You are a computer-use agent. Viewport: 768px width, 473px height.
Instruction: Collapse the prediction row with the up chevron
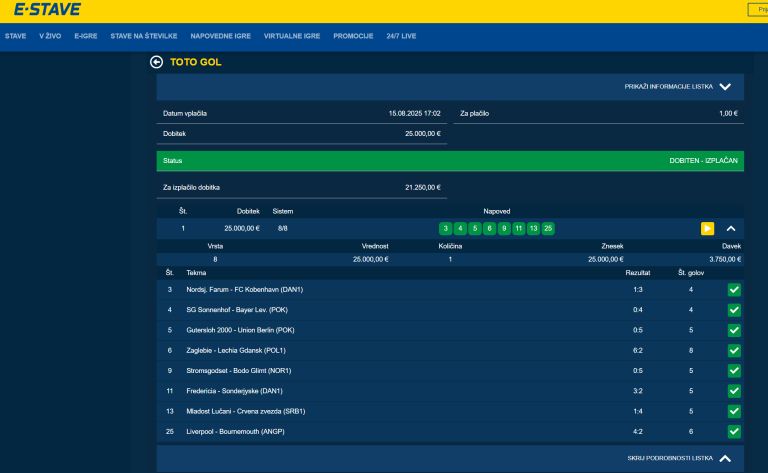[x=731, y=229]
